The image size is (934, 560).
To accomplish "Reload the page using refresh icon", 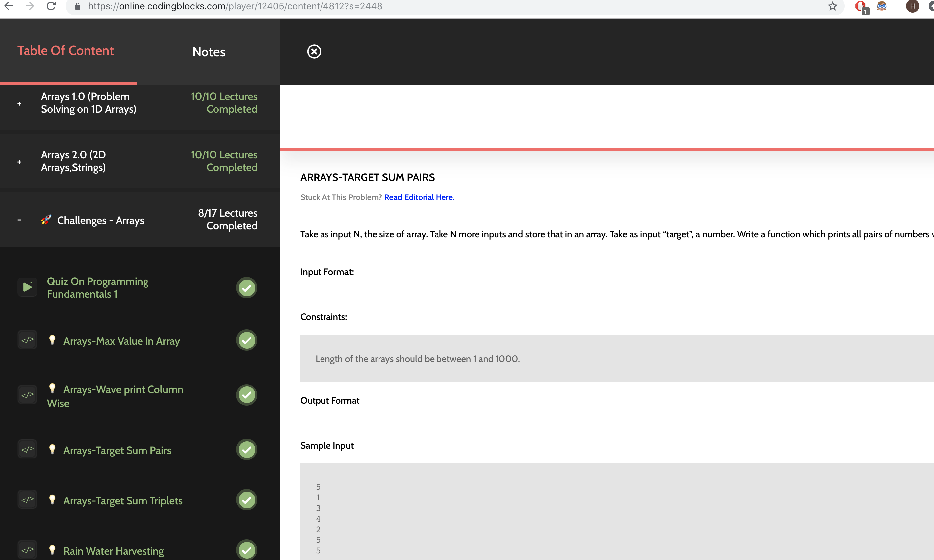I will [51, 6].
